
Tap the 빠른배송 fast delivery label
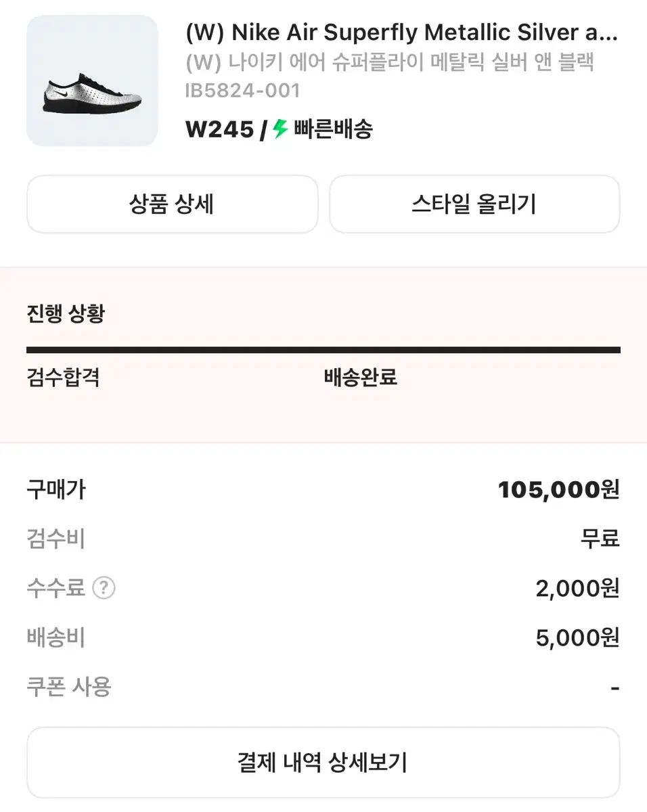tap(333, 129)
